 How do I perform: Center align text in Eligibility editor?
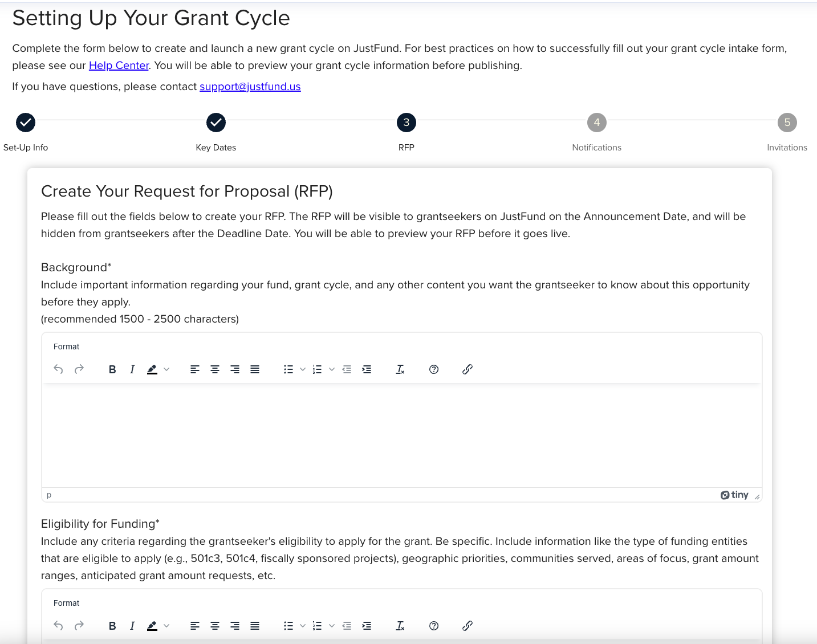(x=215, y=626)
